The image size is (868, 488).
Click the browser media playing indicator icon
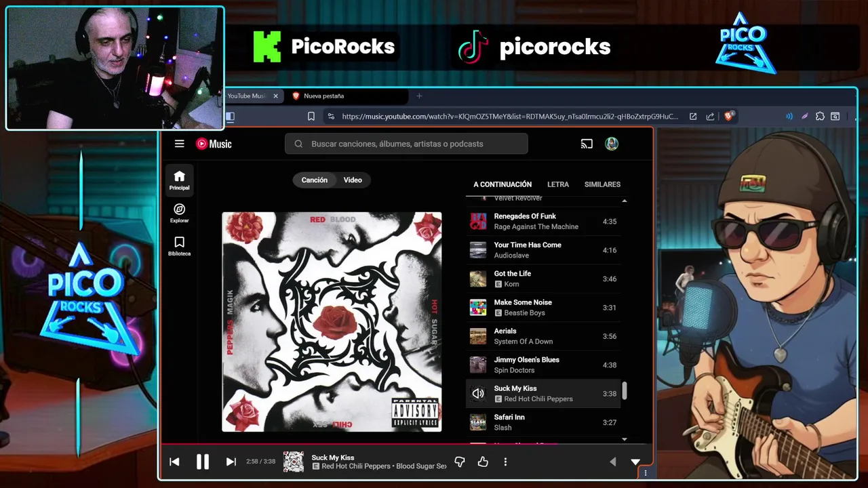point(789,117)
